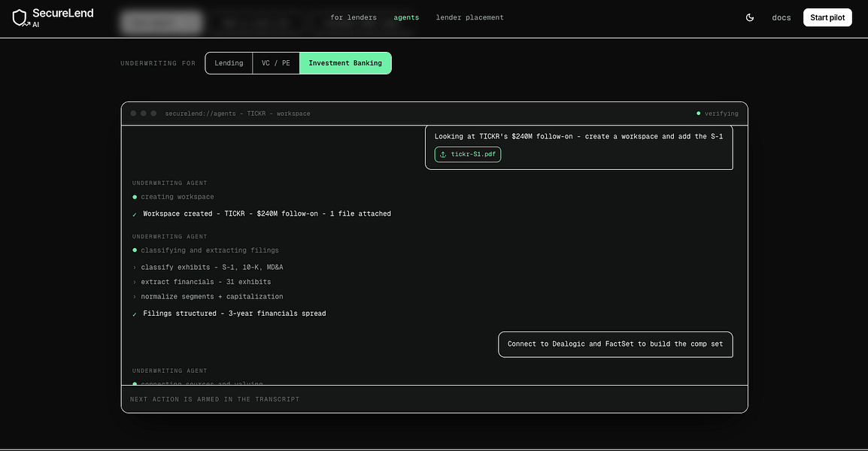Viewport: 868px width, 451px height.
Task: Expand 'normalize segments + capitalization' step
Action: pyautogui.click(x=208, y=297)
